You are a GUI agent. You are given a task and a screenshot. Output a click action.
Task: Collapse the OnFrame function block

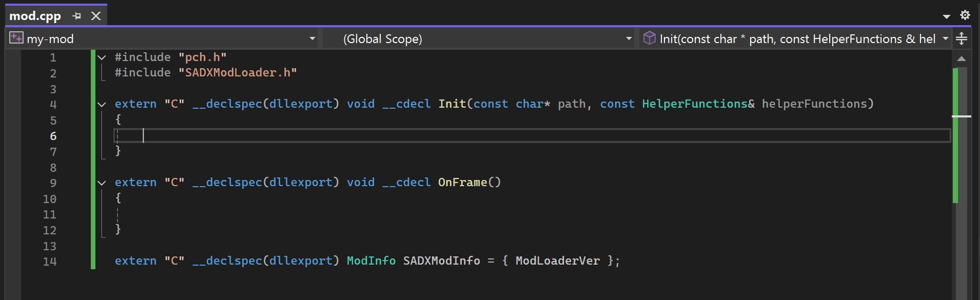[x=102, y=183]
